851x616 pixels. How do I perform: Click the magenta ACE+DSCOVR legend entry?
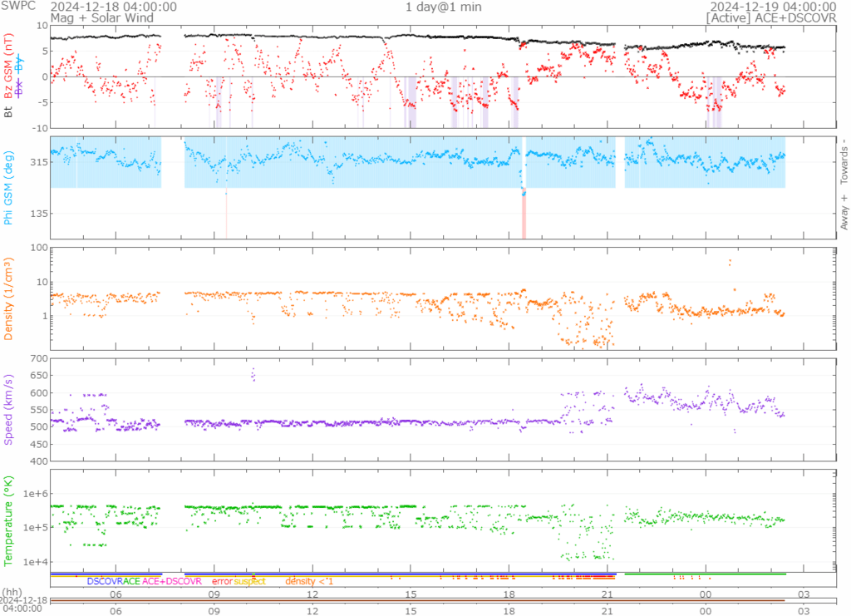(172, 581)
